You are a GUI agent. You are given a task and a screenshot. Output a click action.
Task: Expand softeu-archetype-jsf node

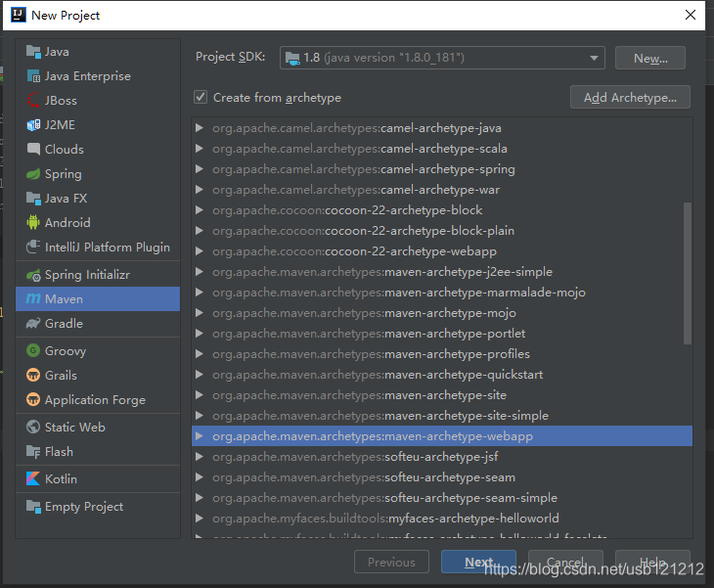pos(199,456)
